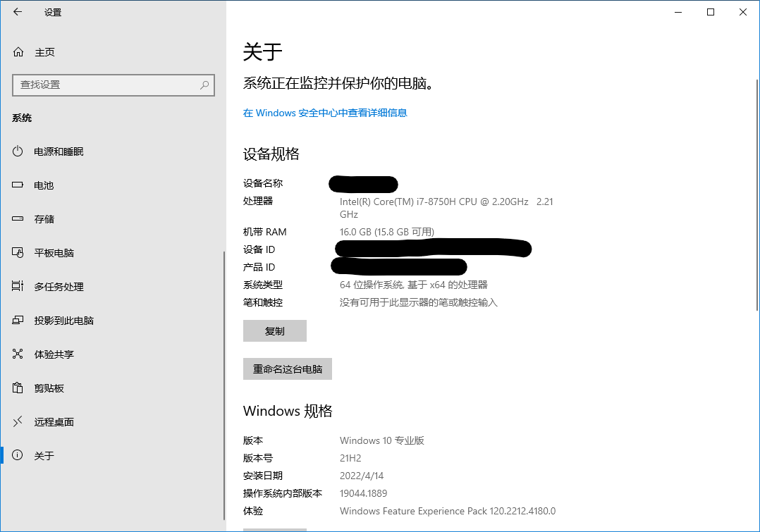Screen dimensions: 760x532
Task: Click the Windows 规格 heading
Action: pyautogui.click(x=288, y=411)
